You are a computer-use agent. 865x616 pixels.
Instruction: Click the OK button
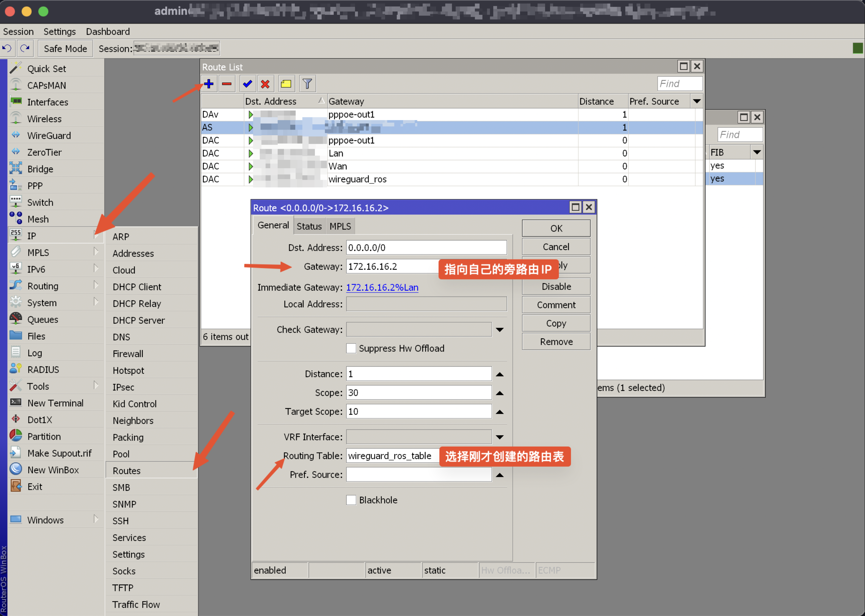(556, 228)
